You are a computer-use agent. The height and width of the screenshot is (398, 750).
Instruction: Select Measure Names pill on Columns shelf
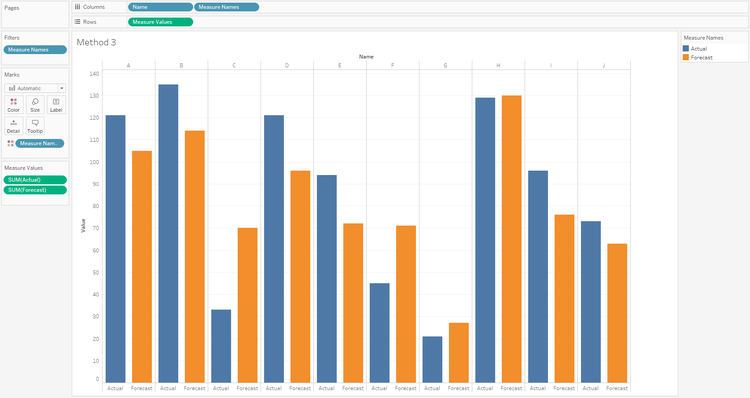[226, 7]
